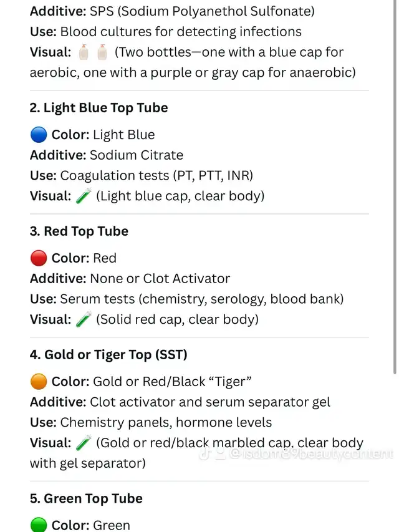Select the "4. Gold or Tiger Top (SST)" heading
This screenshot has width=399, height=532.
108,355
